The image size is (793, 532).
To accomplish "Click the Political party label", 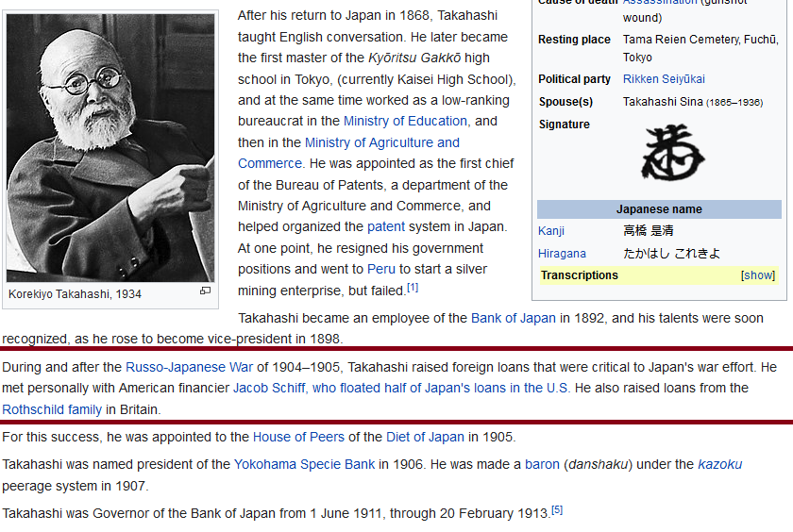I will tap(574, 79).
